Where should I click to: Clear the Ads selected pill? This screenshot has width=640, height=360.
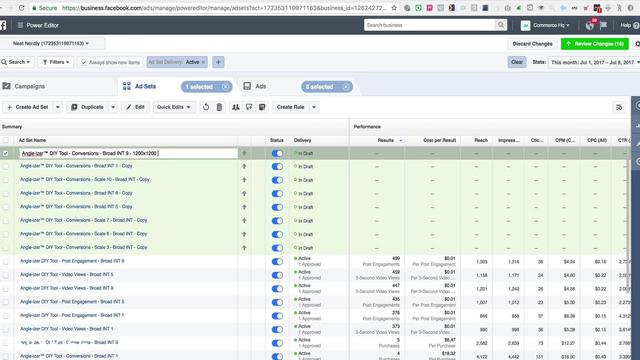click(x=346, y=87)
